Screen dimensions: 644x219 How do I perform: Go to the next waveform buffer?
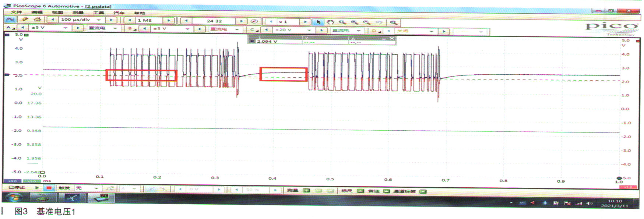coord(242,21)
